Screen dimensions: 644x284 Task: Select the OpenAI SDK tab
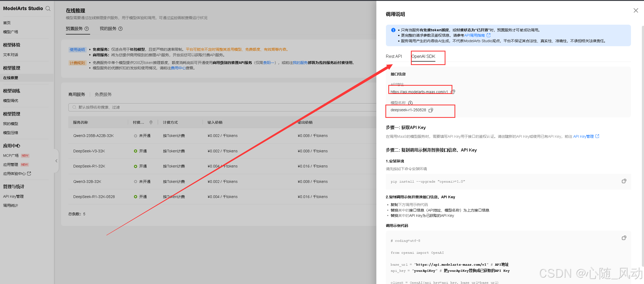point(423,56)
